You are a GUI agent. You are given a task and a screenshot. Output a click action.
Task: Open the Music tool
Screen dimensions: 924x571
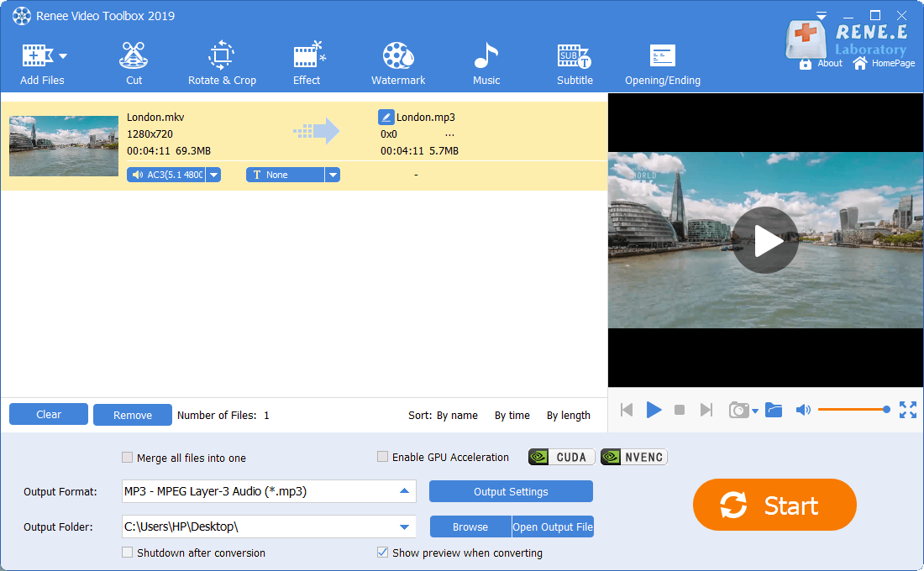point(486,64)
